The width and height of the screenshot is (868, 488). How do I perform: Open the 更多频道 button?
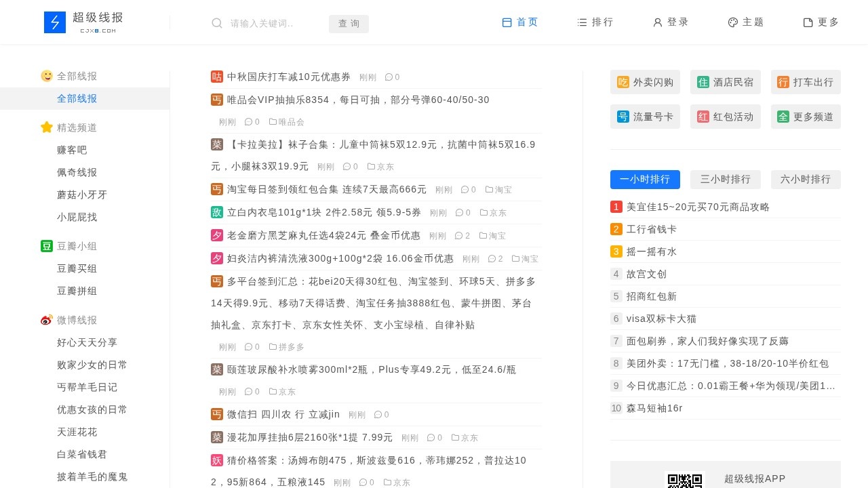806,117
